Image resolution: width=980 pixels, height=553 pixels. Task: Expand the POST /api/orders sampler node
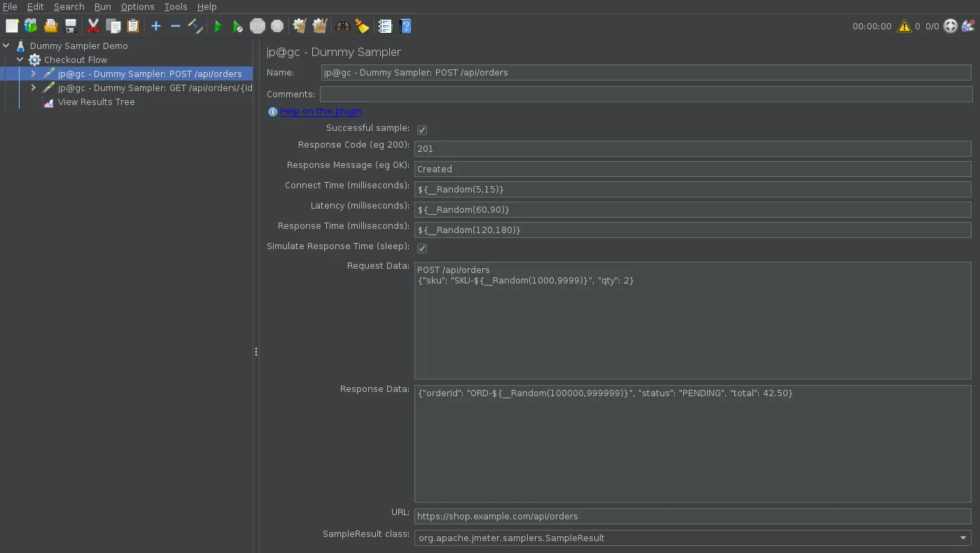click(x=33, y=73)
